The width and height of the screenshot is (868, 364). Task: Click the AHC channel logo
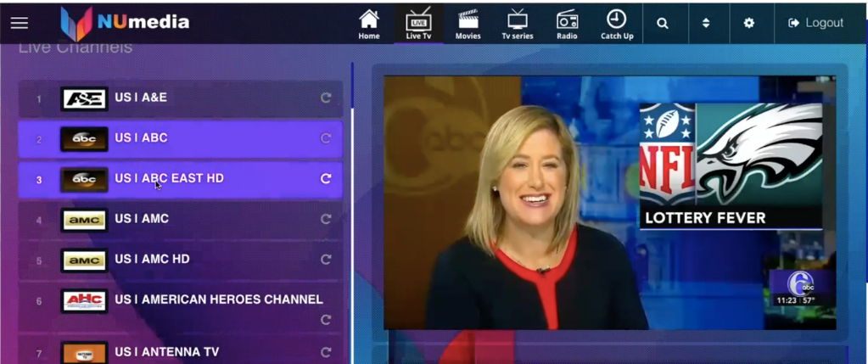click(x=84, y=301)
